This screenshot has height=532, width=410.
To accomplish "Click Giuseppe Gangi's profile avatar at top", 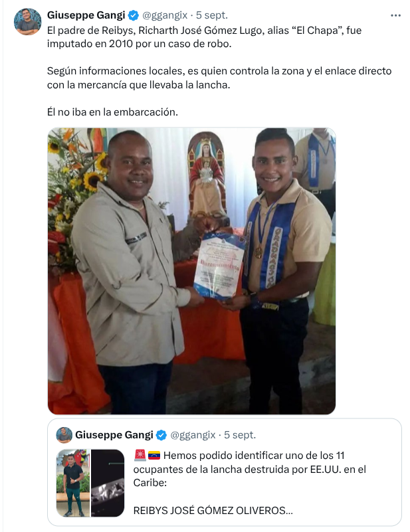I will click(x=27, y=22).
